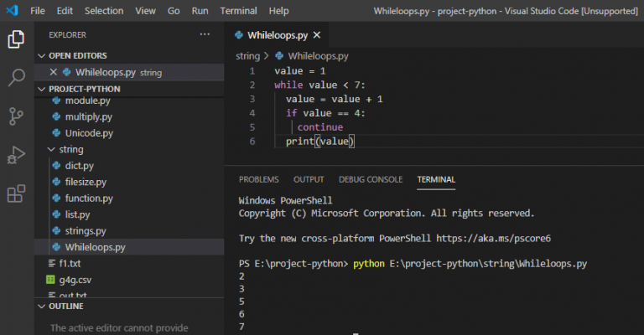Click line number 4 in editor gutter

coord(252,113)
